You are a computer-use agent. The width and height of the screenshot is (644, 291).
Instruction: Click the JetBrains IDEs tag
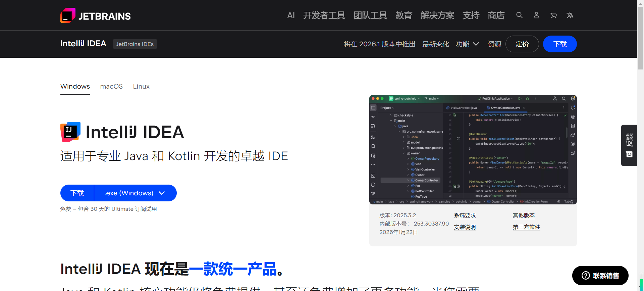135,44
